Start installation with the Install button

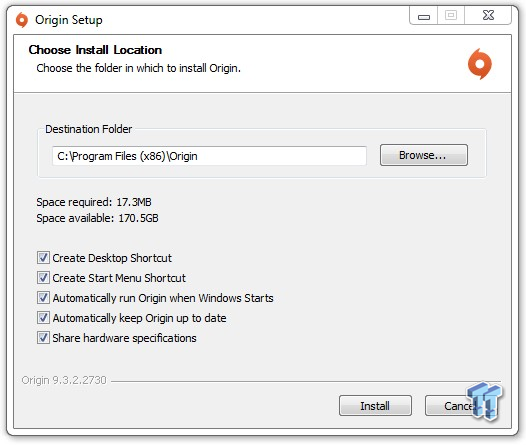375,406
